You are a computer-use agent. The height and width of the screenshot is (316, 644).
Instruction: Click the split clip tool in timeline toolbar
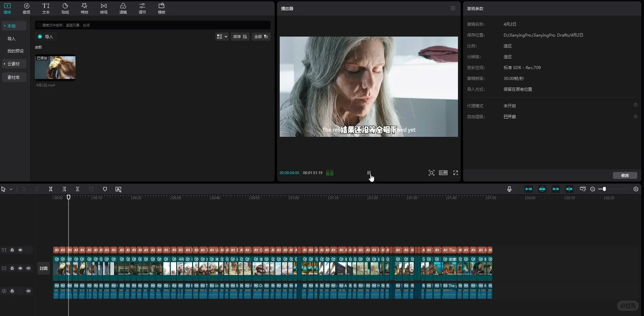[x=51, y=189]
